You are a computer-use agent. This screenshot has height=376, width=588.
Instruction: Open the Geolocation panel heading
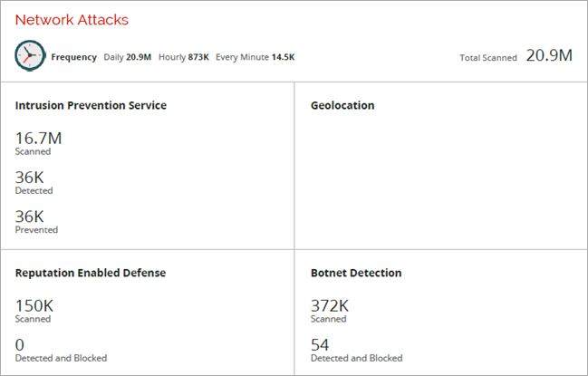(342, 105)
